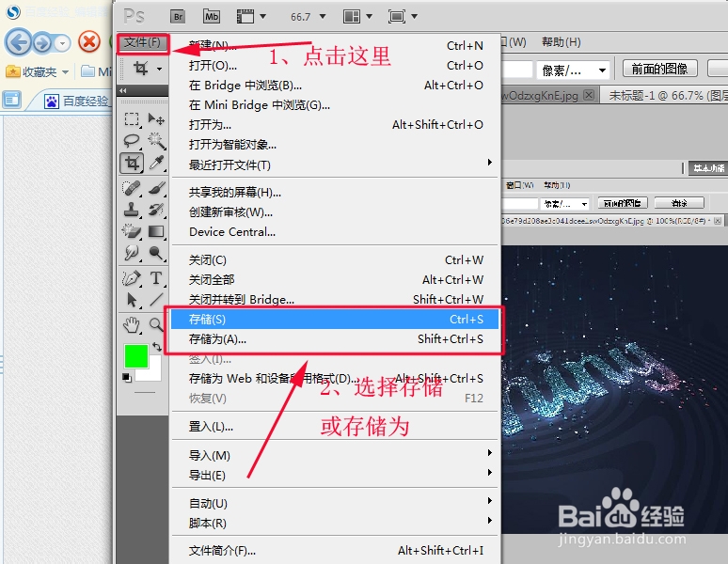Screen dimensions: 728x564
Task: Choose 新建(N) from File menu
Action: click(334, 45)
